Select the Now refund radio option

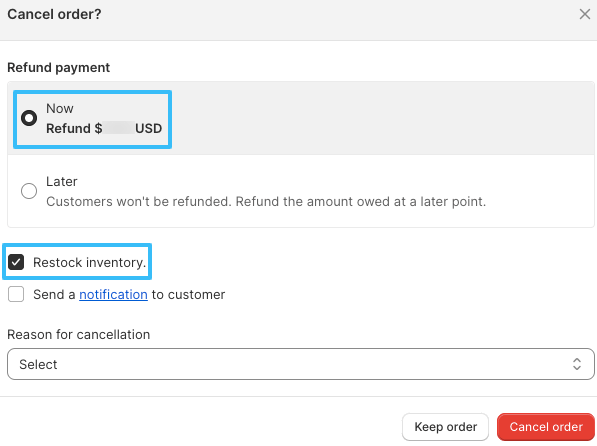tap(29, 118)
